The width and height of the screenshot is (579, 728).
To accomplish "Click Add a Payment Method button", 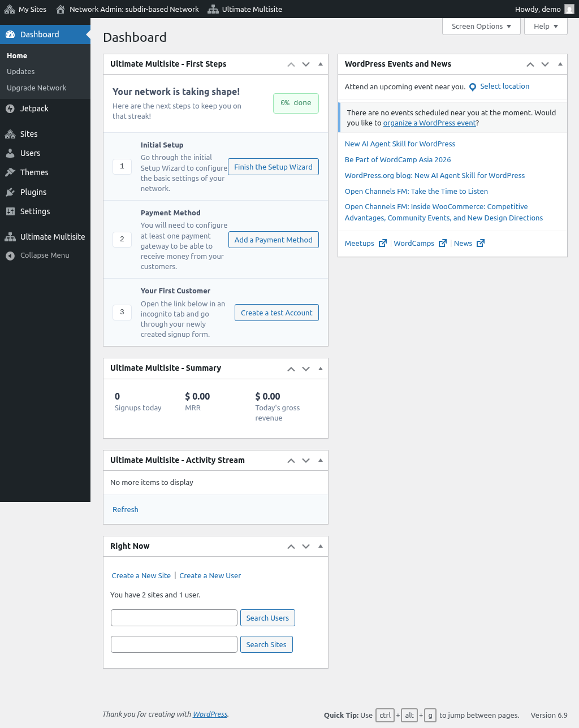I will tap(274, 240).
